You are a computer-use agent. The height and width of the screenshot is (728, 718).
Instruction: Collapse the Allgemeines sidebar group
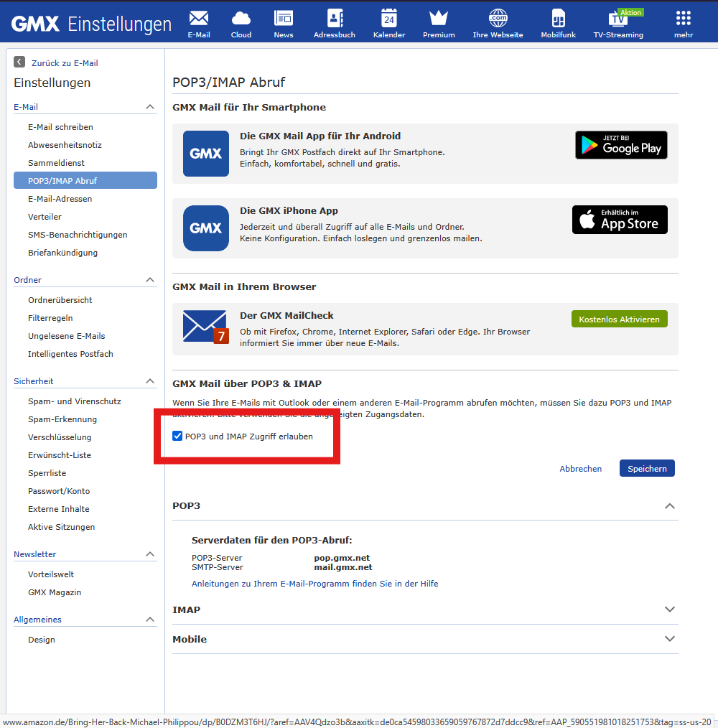[150, 620]
